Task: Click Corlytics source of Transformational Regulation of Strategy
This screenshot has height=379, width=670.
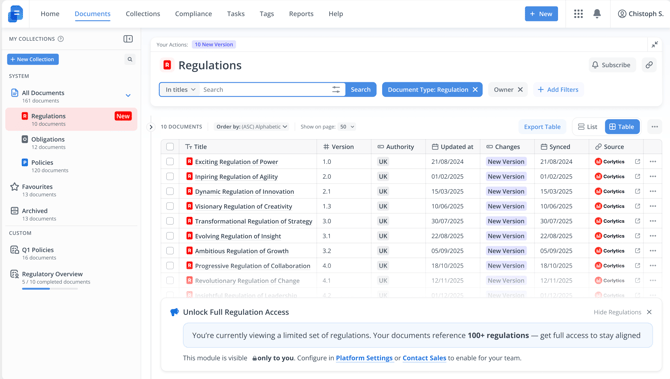Action: pos(610,221)
